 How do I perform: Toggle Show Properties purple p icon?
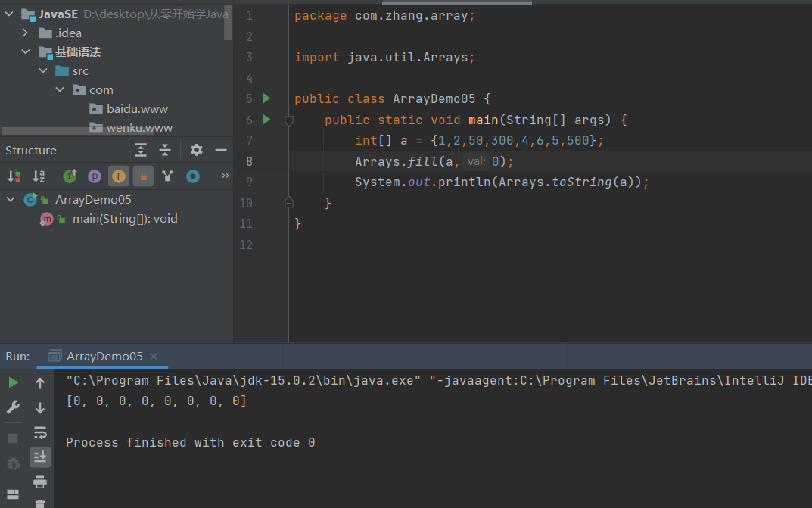click(95, 176)
